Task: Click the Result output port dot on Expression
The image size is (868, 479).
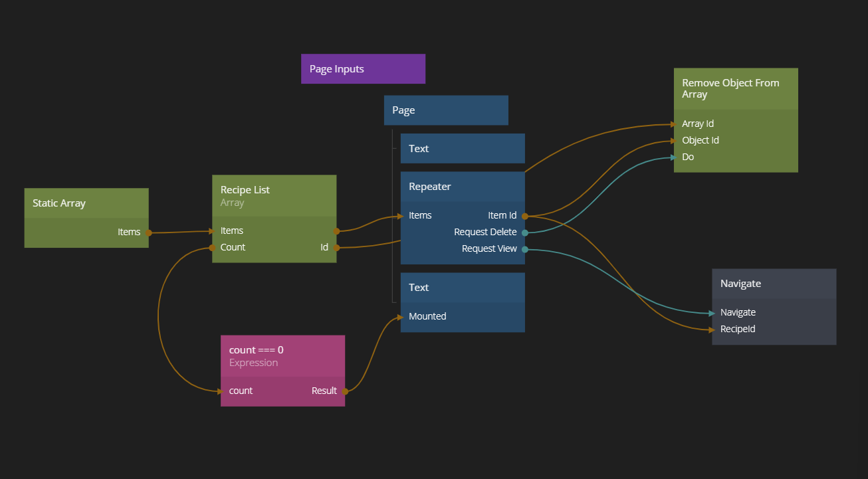Action: [345, 391]
